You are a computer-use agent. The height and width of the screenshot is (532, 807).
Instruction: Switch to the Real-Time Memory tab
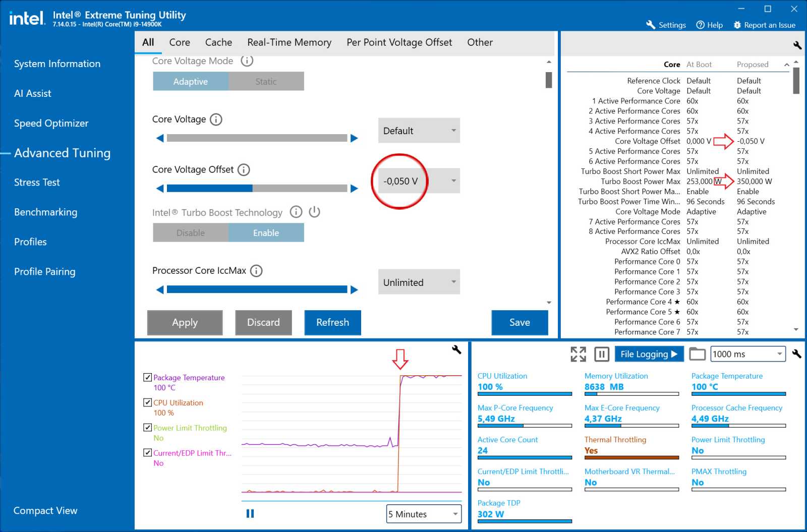pyautogui.click(x=289, y=42)
